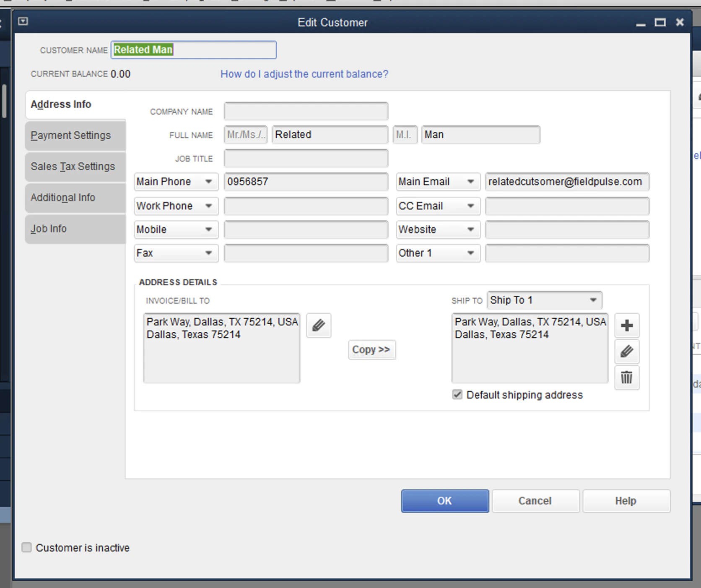Image resolution: width=701 pixels, height=588 pixels.
Task: Click the OK button
Action: point(445,501)
